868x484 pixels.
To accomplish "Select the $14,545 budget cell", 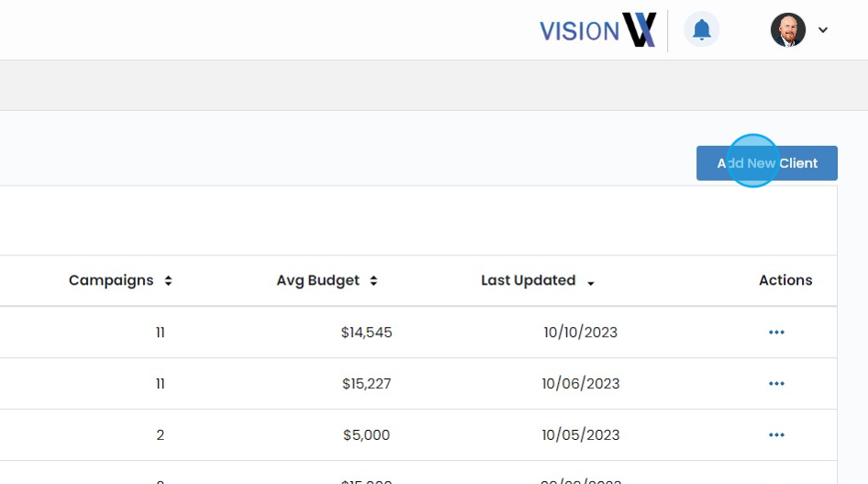I will click(x=366, y=332).
